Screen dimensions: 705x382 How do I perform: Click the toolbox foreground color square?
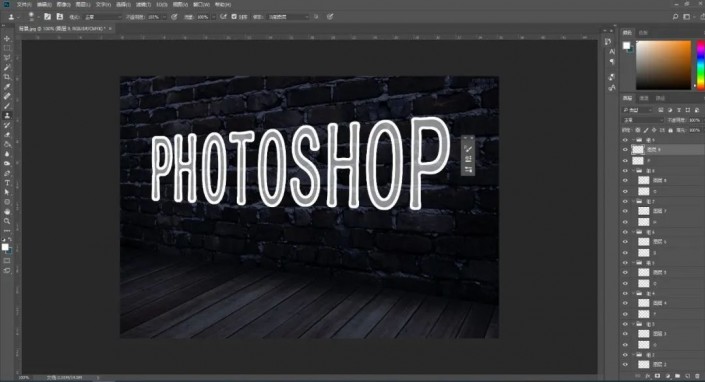click(5, 247)
